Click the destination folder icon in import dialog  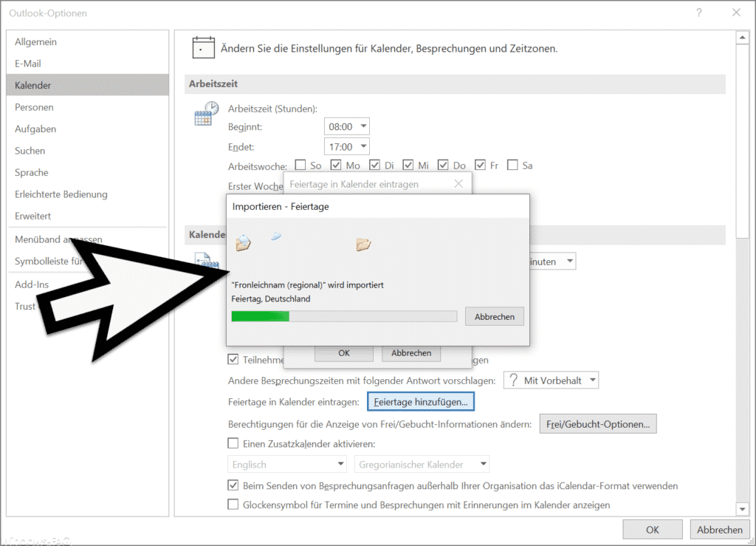(363, 245)
